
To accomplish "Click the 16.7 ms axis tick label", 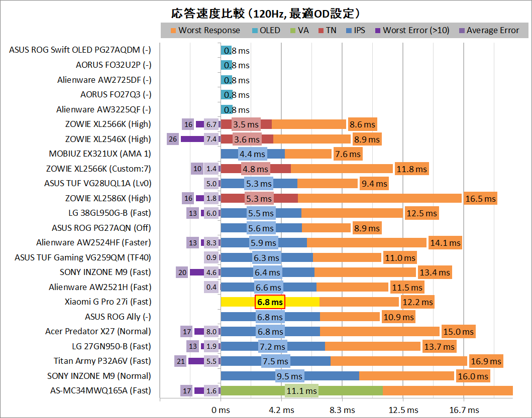I will coord(464,410).
